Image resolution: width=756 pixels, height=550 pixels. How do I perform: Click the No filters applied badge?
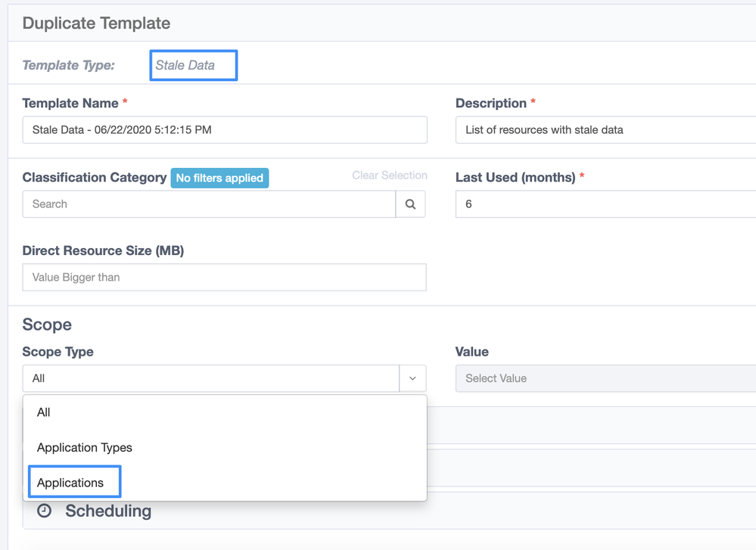[219, 178]
